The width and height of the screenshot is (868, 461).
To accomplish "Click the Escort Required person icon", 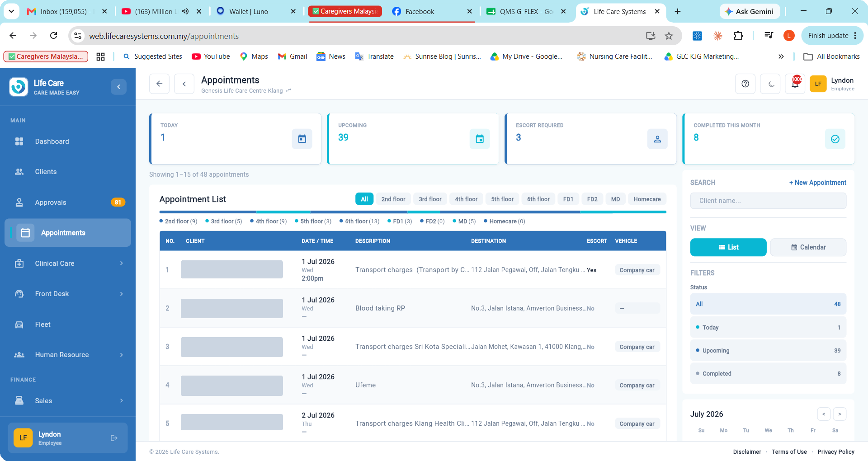I will click(x=657, y=139).
